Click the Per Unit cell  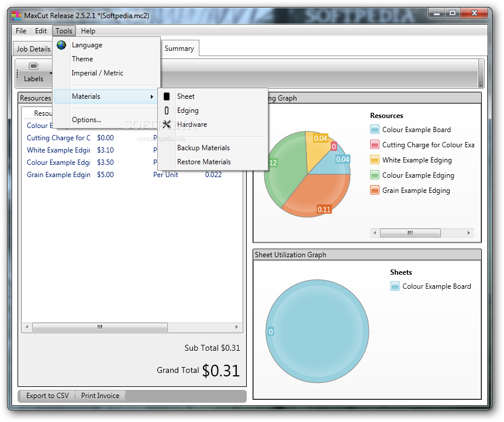tap(165, 175)
